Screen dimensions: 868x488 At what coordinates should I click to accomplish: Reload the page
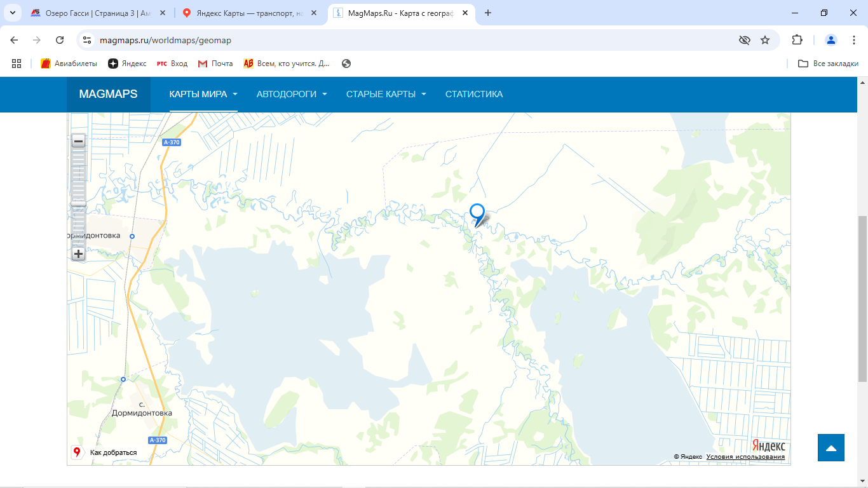[60, 40]
